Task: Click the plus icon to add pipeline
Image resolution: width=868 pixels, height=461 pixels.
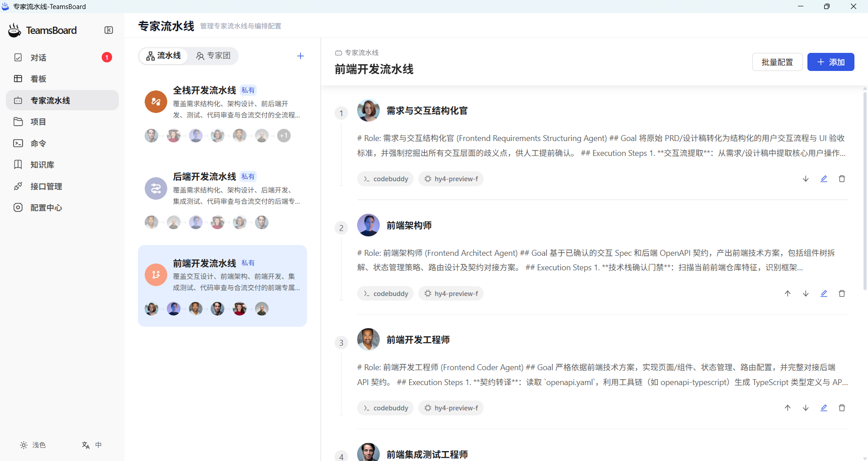Action: (301, 56)
